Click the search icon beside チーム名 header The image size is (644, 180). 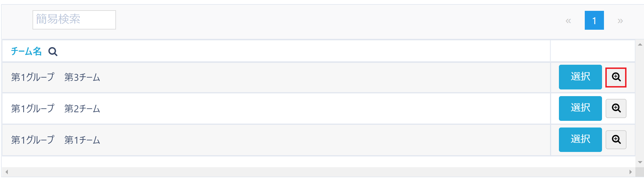(53, 52)
